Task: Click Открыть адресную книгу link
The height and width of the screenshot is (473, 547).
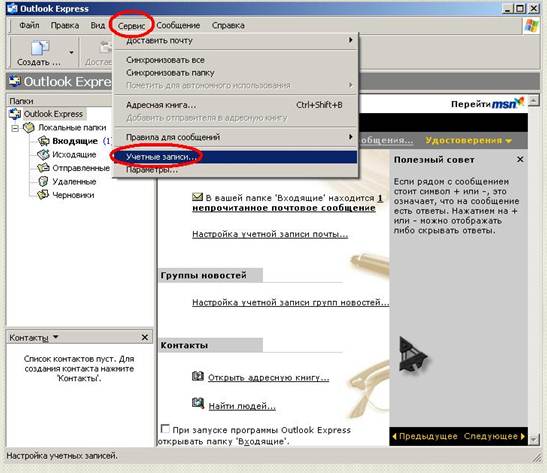Action: tap(269, 378)
